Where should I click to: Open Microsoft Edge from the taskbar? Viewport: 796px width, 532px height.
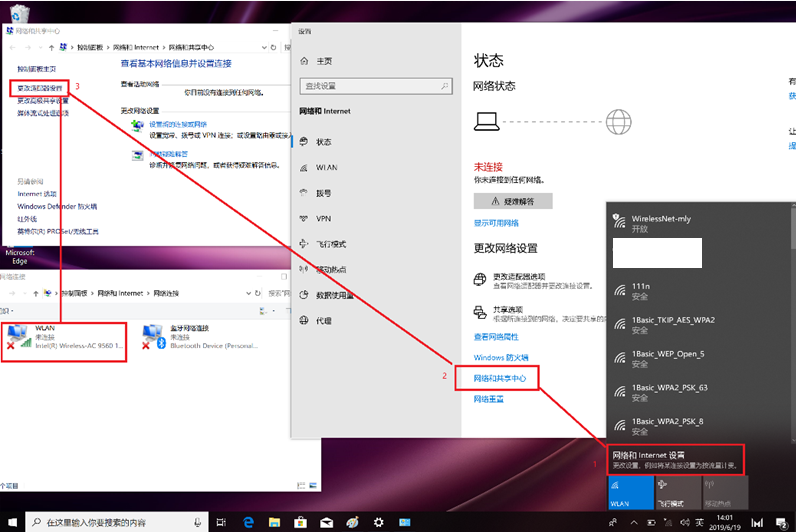click(251, 521)
